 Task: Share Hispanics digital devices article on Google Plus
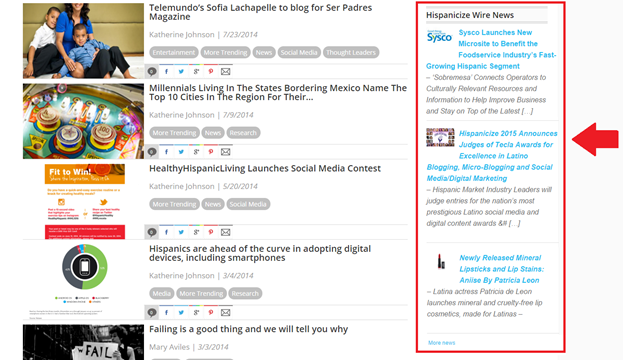[196, 312]
